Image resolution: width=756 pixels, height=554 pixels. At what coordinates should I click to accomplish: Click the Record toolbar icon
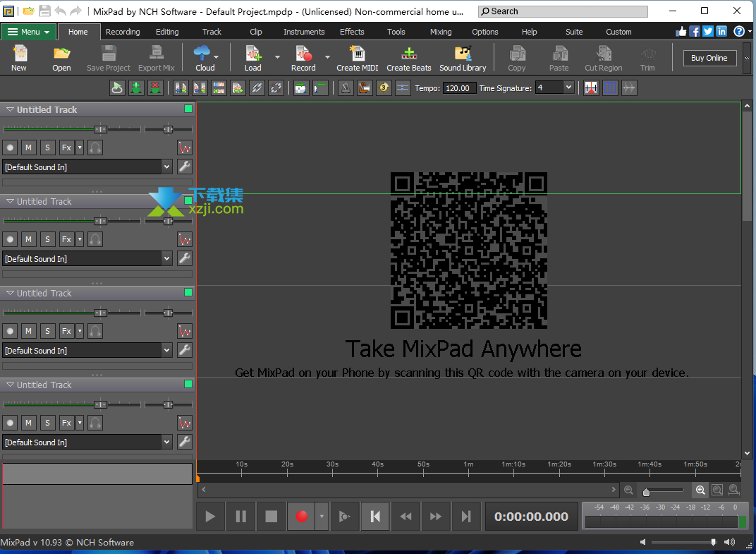pos(303,59)
